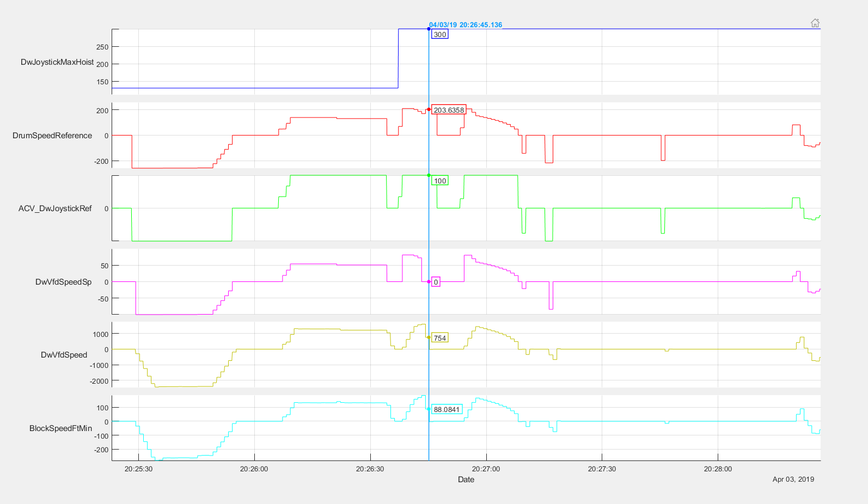Select the DwVfdSpeed axis label

[x=64, y=355]
